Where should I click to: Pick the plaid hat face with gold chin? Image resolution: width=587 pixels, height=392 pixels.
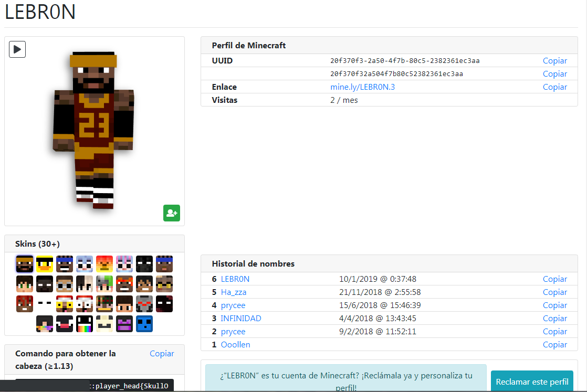click(x=104, y=304)
